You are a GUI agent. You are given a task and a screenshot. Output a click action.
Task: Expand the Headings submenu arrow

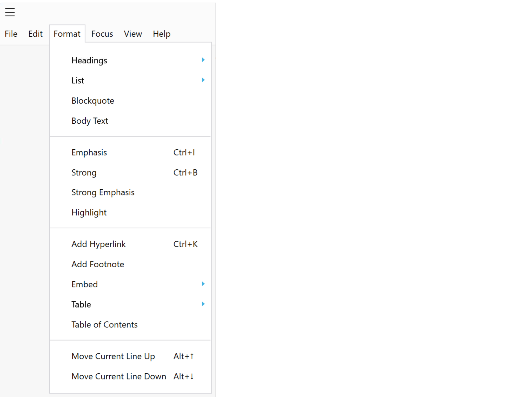point(203,60)
